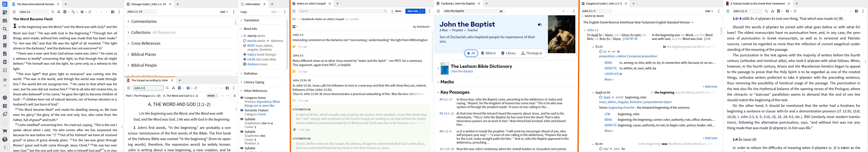Click the Logos home logo icon
The width and height of the screenshot is (868, 152).
pos(5,4)
